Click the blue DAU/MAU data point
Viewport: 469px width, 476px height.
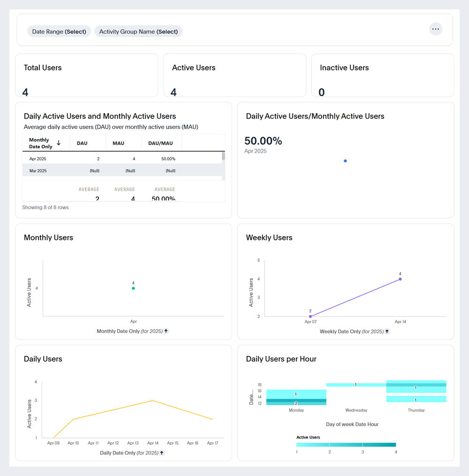[x=345, y=161]
